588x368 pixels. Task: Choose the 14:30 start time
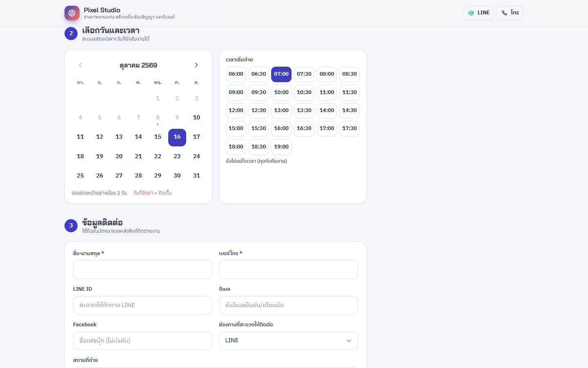350,110
